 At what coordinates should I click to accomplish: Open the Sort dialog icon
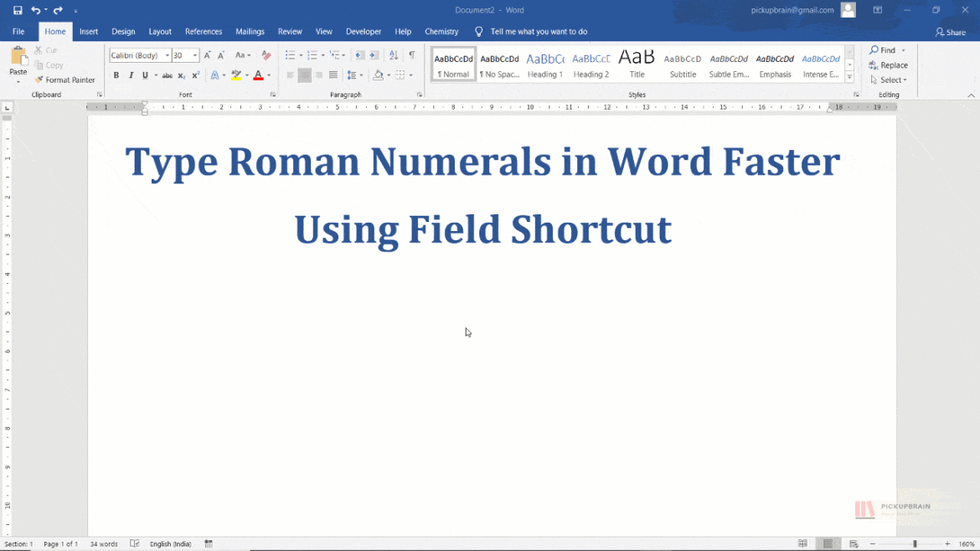pos(394,54)
